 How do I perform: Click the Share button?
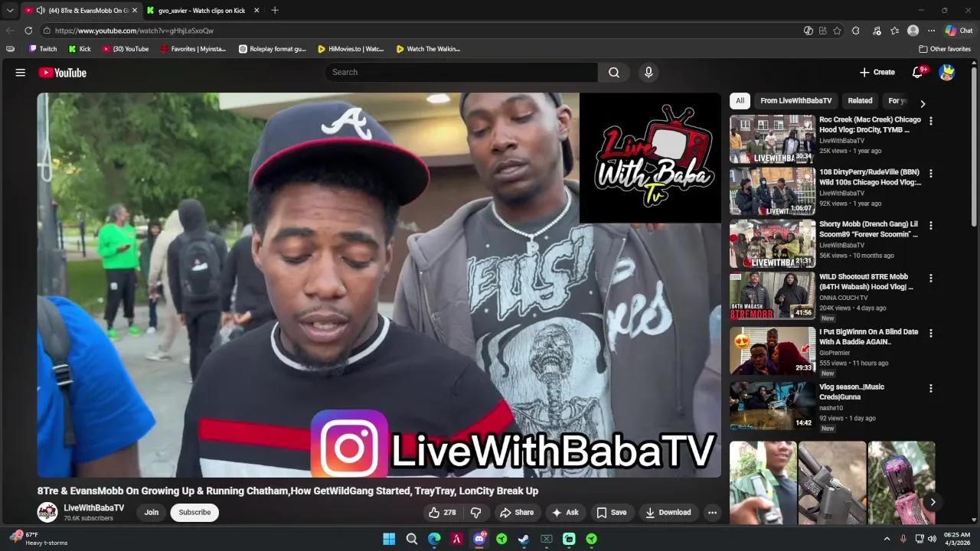(x=517, y=513)
